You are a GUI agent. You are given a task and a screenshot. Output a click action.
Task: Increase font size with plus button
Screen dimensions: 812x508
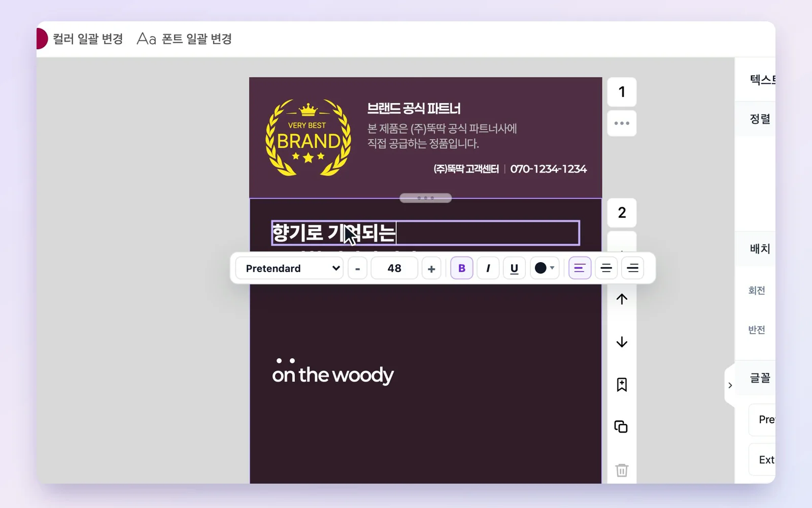click(431, 268)
